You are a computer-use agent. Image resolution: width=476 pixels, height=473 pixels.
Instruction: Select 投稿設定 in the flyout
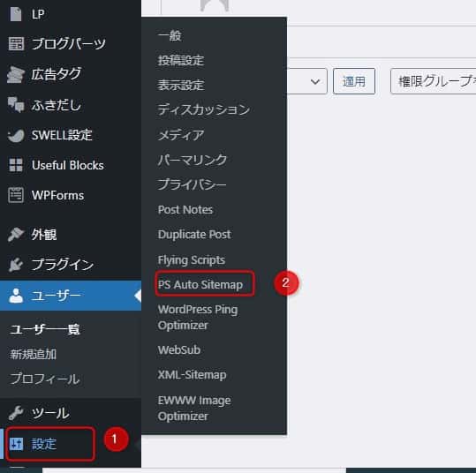click(181, 60)
